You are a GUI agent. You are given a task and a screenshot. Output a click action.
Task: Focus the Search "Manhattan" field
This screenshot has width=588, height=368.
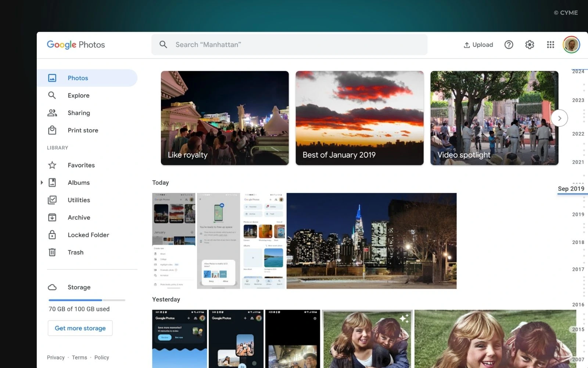289,45
